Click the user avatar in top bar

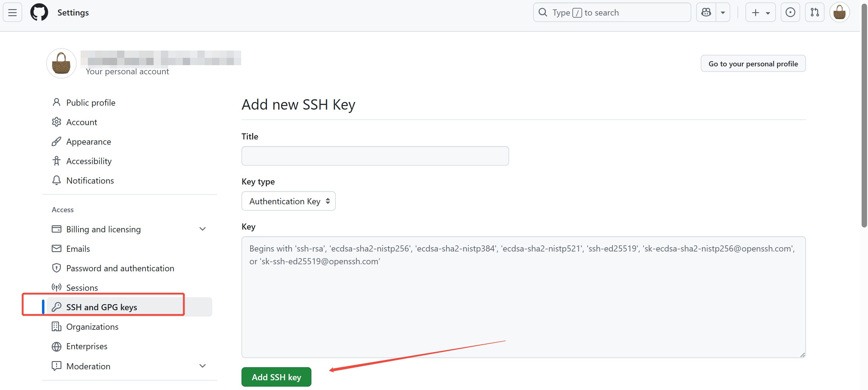[839, 12]
